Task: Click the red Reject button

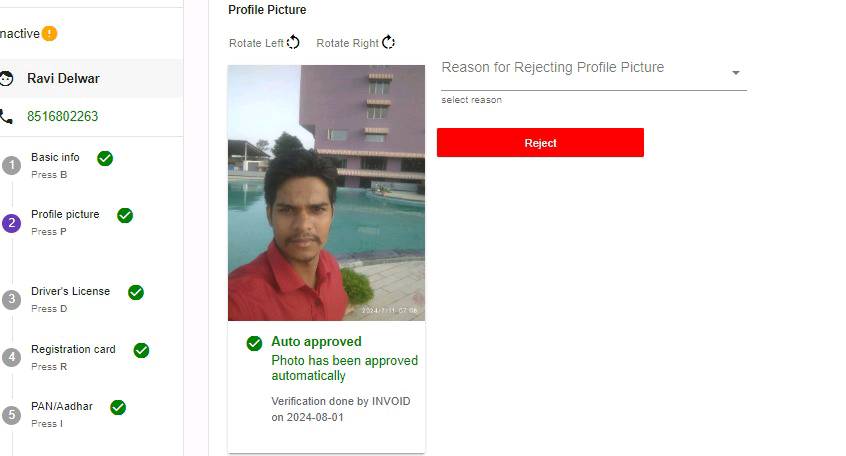Action: (x=540, y=142)
